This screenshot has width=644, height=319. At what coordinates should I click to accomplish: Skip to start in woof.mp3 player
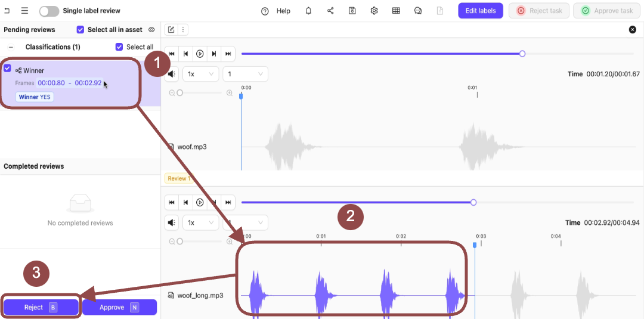[x=172, y=54]
